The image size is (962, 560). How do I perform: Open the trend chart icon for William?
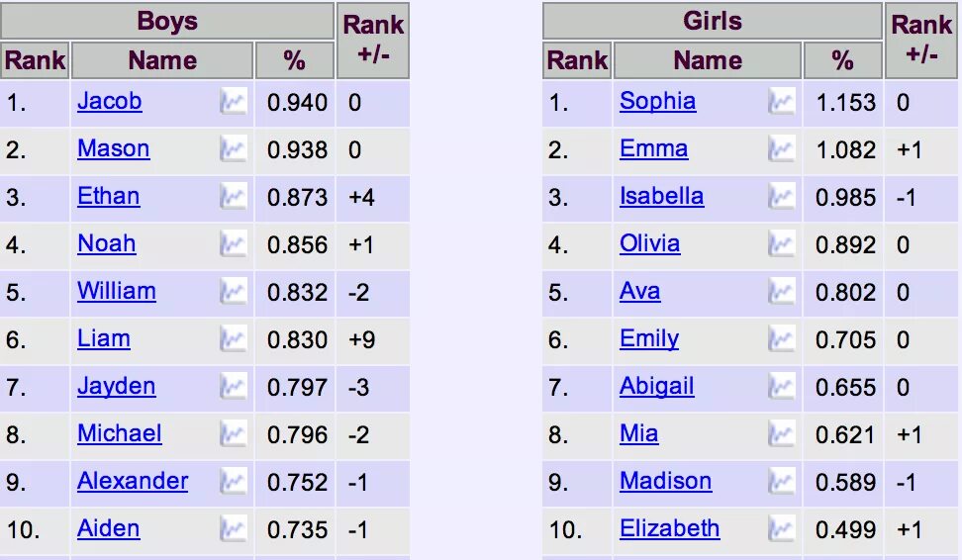234,292
